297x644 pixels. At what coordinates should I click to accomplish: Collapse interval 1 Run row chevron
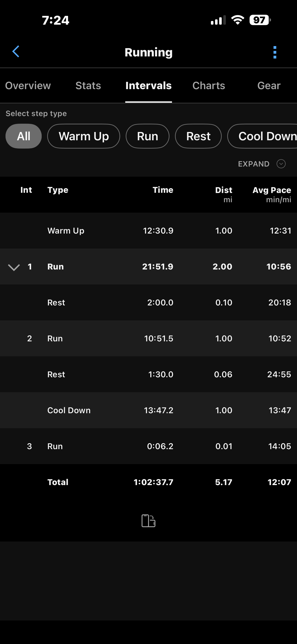pyautogui.click(x=14, y=267)
